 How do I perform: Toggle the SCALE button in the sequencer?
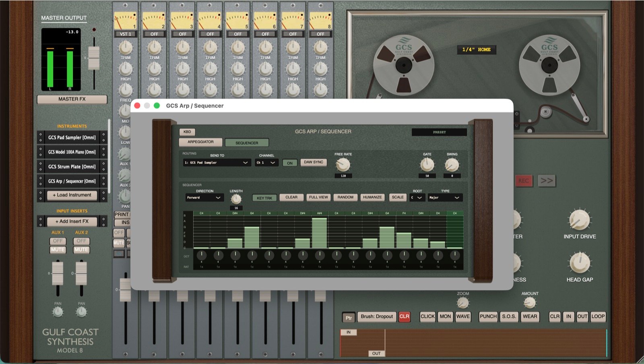[x=398, y=197]
